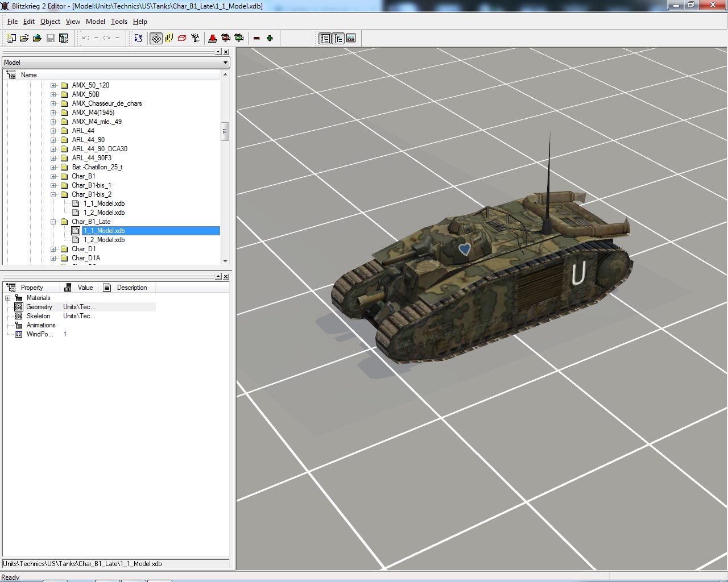The height and width of the screenshot is (582, 728).
Task: Click the red down-arrow toolbar icon
Action: pos(213,38)
